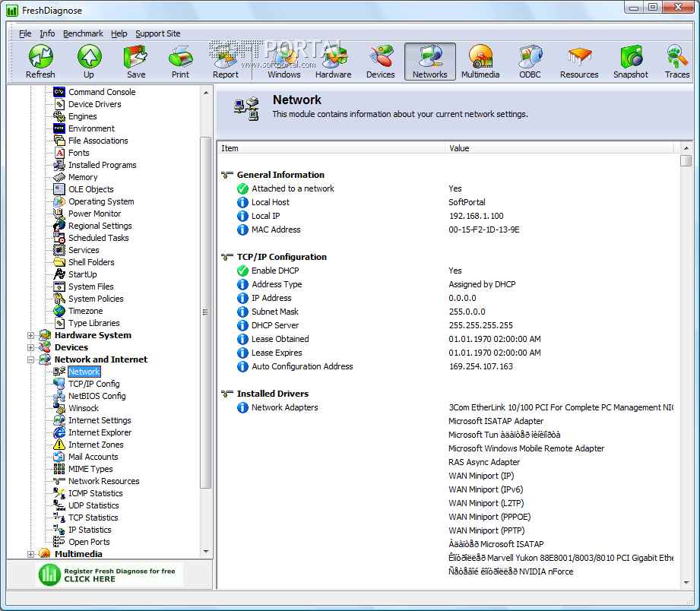
Task: Sort list by the Item column header
Action: [331, 148]
